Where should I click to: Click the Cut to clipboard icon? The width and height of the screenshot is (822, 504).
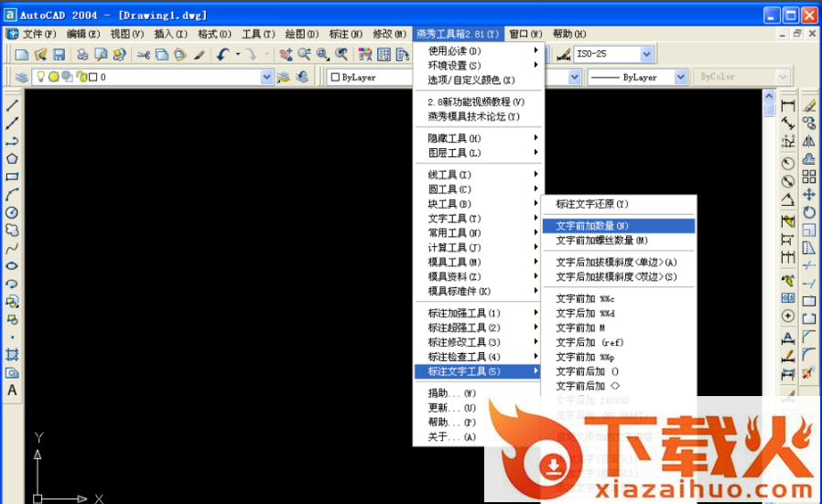point(144,54)
